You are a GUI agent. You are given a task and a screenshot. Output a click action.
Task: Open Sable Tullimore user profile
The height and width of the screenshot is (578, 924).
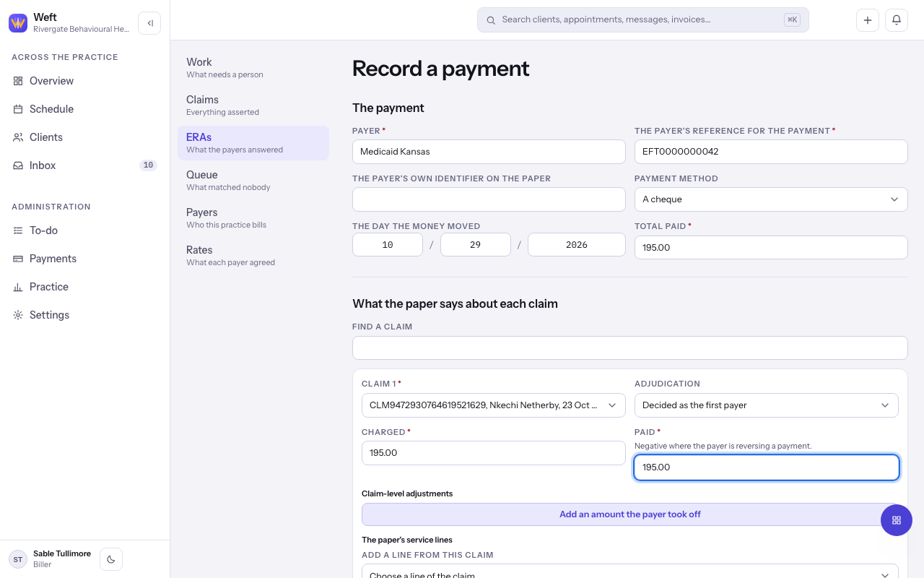(x=62, y=558)
